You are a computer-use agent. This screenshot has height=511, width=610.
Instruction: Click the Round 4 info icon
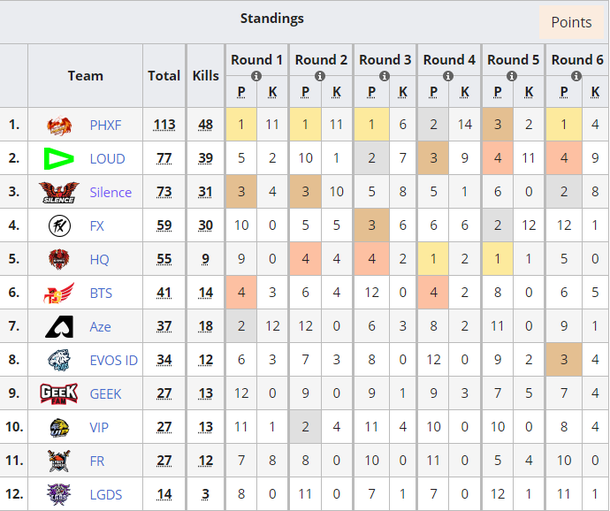[x=450, y=76]
